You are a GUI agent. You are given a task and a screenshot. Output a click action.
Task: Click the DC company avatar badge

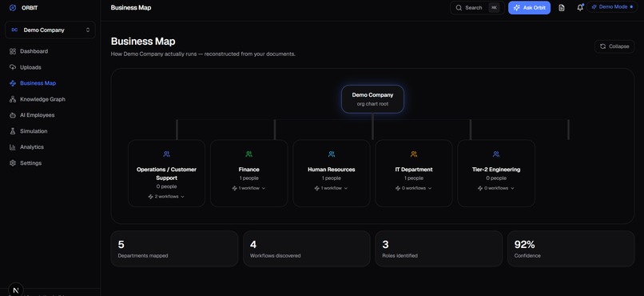(x=14, y=30)
